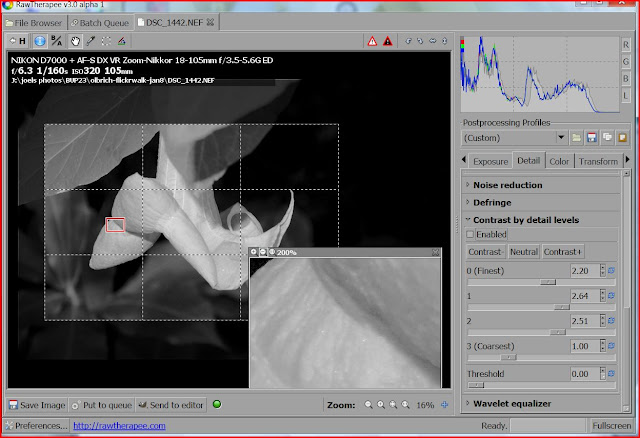Click the Neutral button
The image size is (640, 438).
click(x=524, y=252)
